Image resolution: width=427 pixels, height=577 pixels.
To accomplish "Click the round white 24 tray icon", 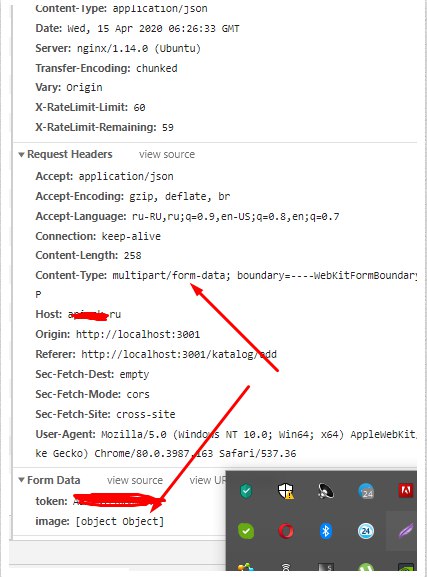I will [366, 531].
